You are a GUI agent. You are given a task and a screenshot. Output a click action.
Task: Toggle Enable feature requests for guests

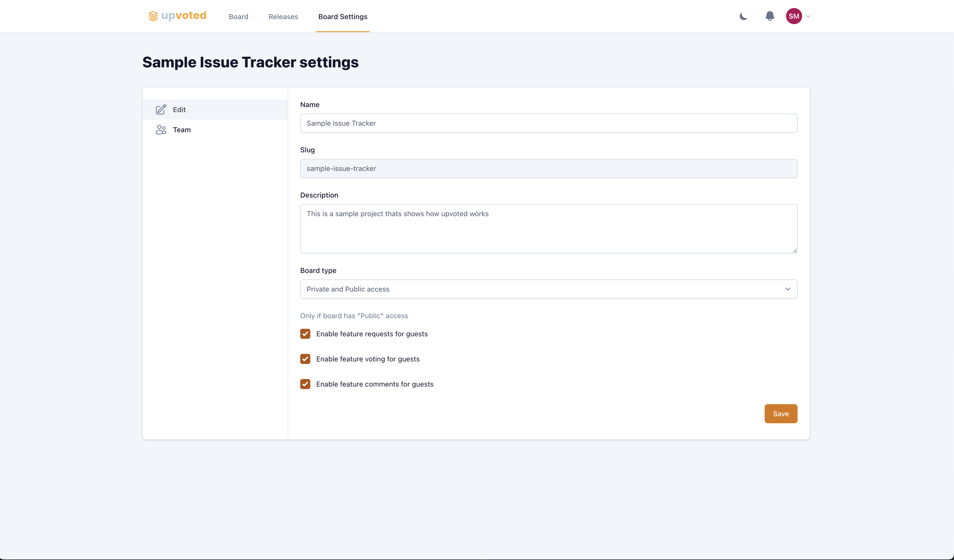[305, 333]
